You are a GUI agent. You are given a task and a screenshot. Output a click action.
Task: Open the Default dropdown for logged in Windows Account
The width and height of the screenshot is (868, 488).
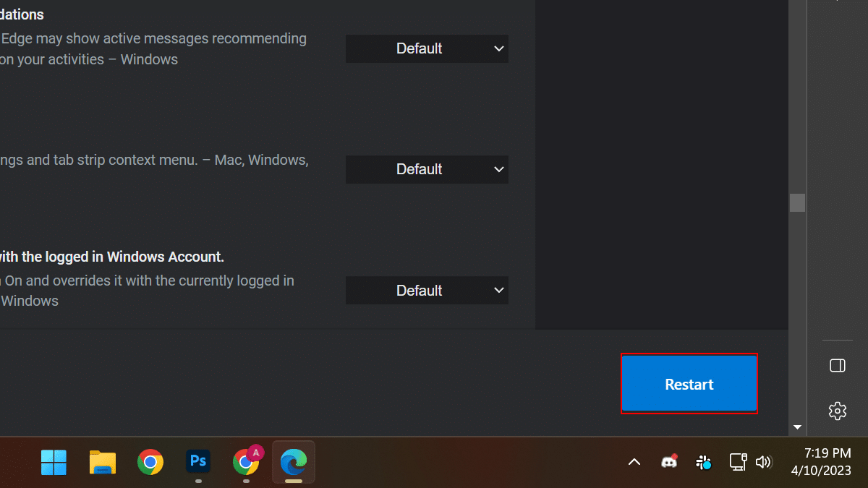(427, 291)
